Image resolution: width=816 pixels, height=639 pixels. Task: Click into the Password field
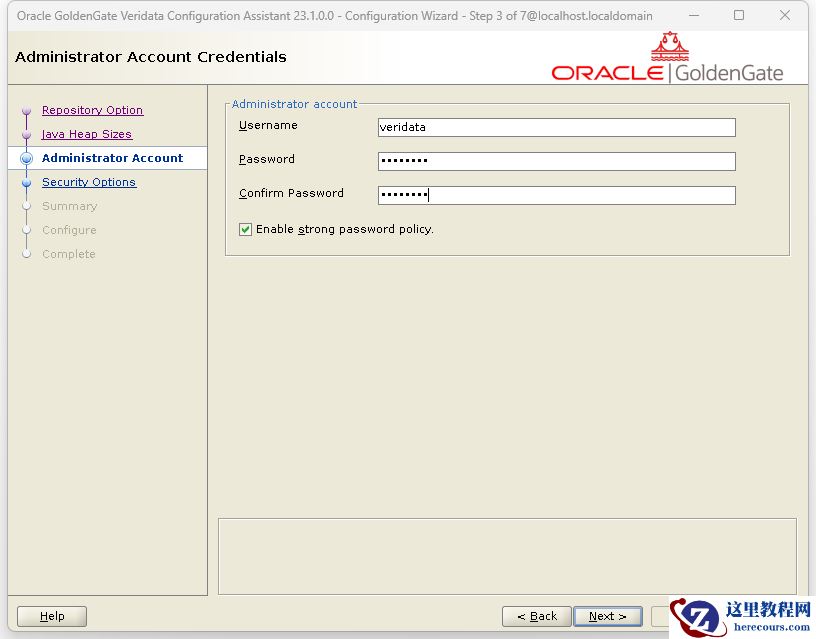tap(556, 161)
